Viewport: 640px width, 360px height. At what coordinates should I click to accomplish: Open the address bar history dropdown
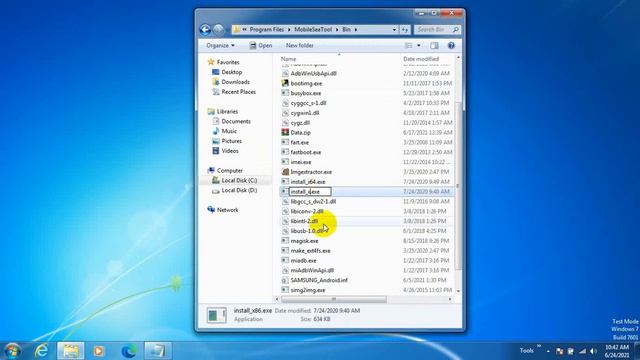394,29
